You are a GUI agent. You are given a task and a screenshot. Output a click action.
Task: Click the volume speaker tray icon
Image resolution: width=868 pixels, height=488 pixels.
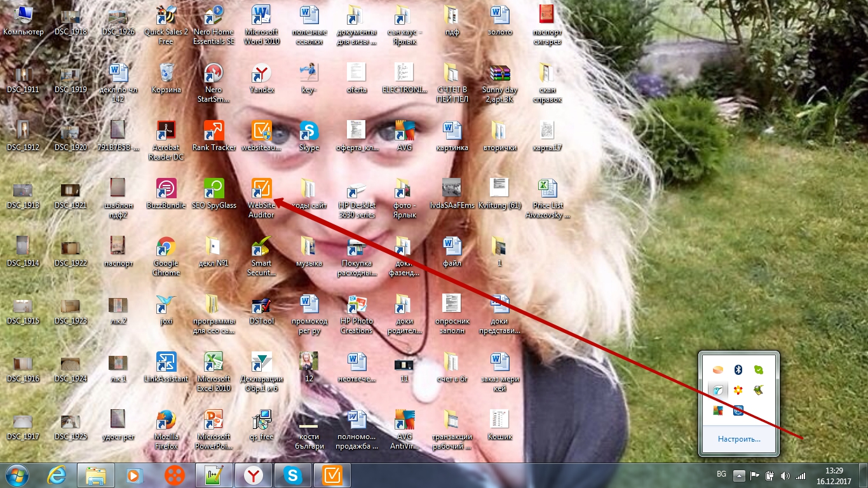tap(785, 475)
